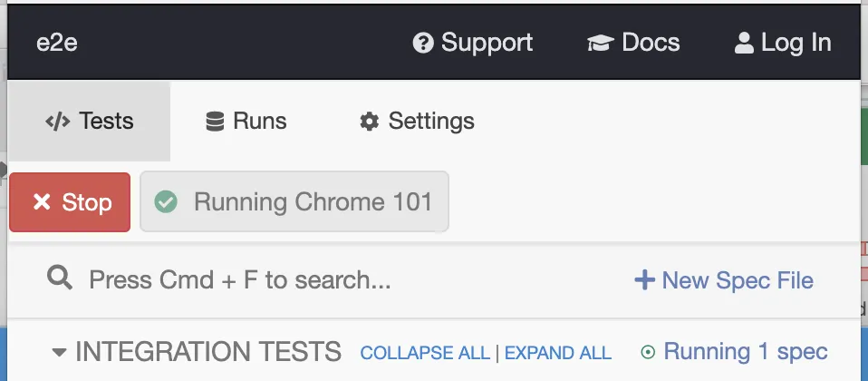Click the magnifying glass search icon
Viewport: 868px width, 381px height.
60,278
